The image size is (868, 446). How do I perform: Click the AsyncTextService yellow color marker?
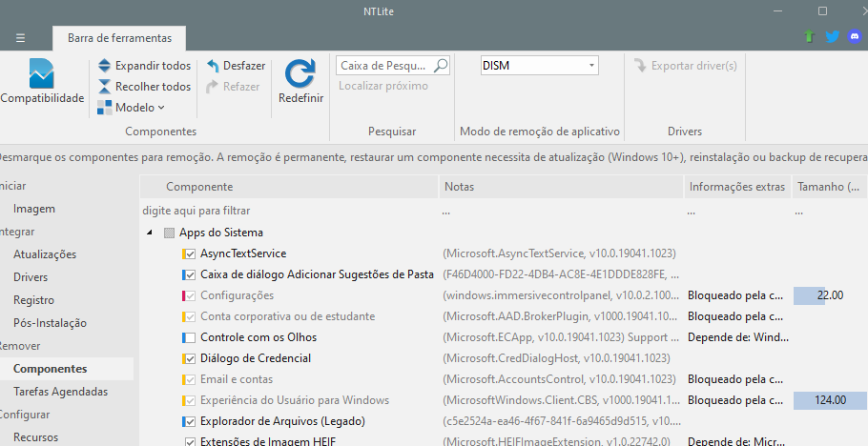click(184, 254)
